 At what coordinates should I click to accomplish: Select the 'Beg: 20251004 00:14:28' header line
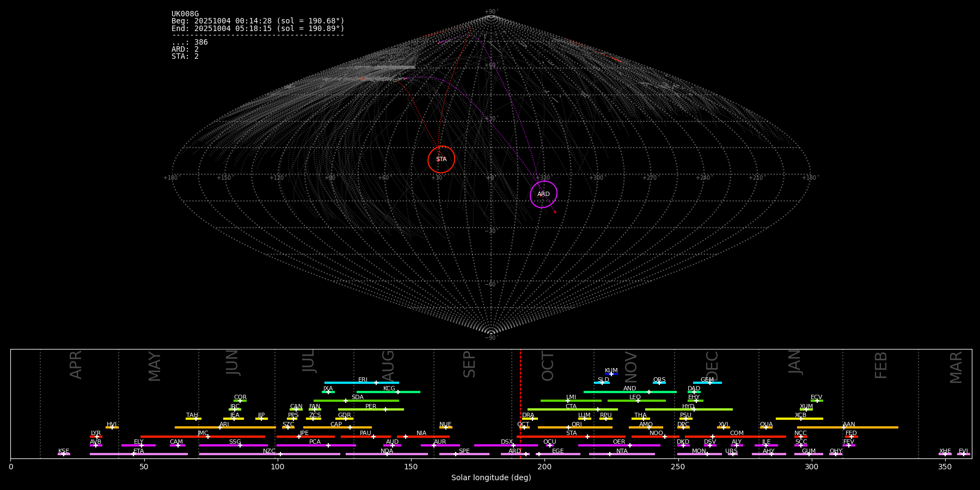(258, 21)
